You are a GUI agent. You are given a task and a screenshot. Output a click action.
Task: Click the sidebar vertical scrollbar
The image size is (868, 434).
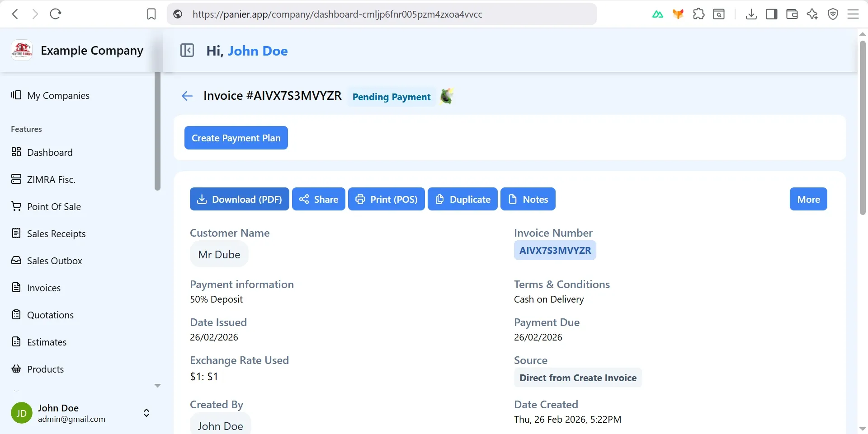click(x=157, y=131)
